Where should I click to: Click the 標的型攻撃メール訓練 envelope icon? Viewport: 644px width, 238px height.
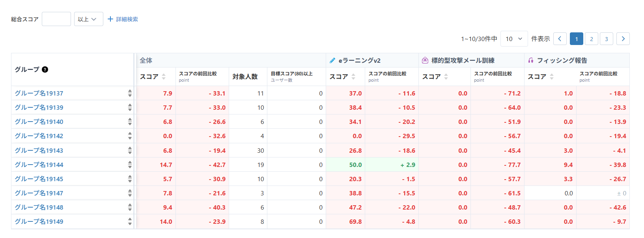tap(425, 60)
